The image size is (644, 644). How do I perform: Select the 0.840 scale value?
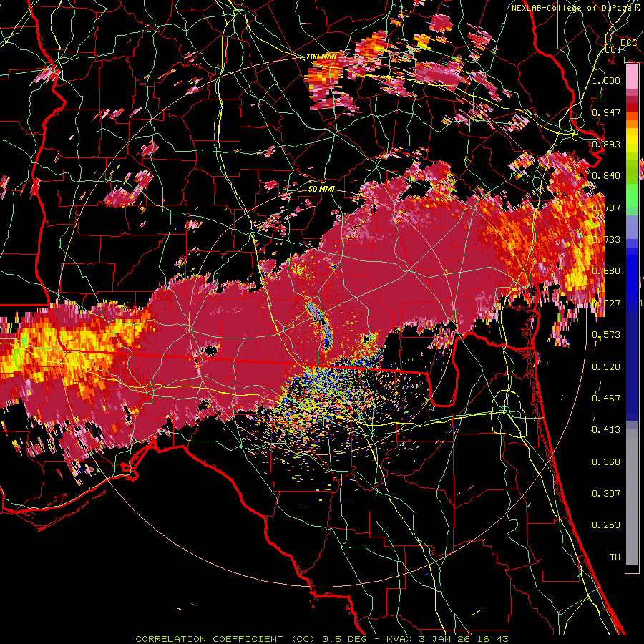click(x=606, y=176)
